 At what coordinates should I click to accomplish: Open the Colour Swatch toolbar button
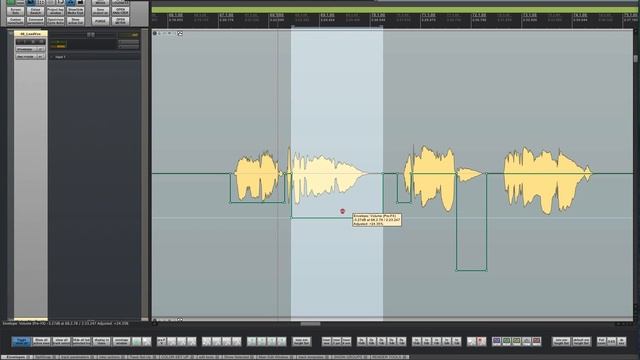(36, 11)
